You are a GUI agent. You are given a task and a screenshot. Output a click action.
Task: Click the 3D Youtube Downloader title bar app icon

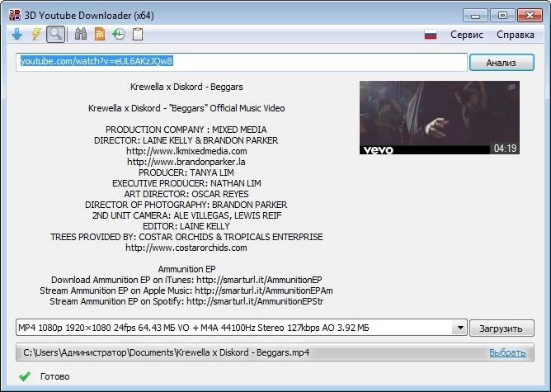(14, 15)
